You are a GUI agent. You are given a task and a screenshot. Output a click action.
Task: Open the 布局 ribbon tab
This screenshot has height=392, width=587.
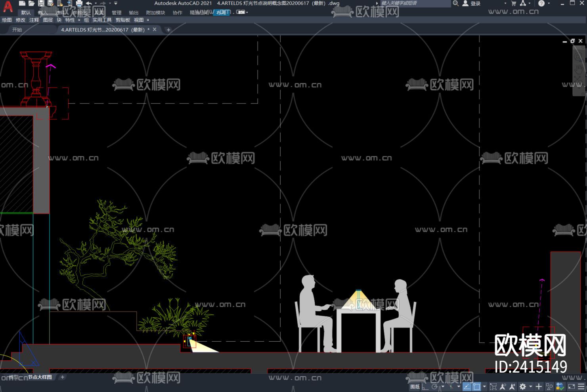222,13
